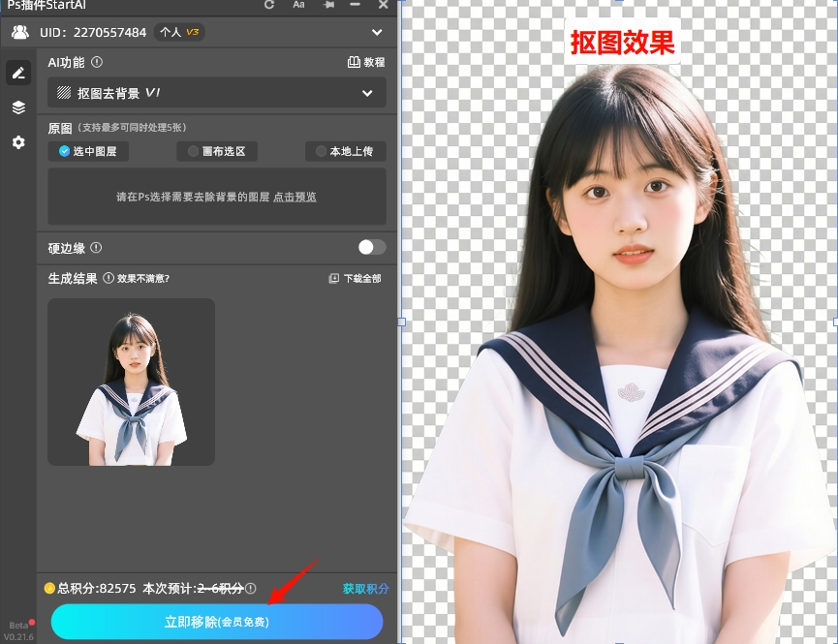
Task: Click the Aa font icon in title bar
Action: tap(298, 6)
